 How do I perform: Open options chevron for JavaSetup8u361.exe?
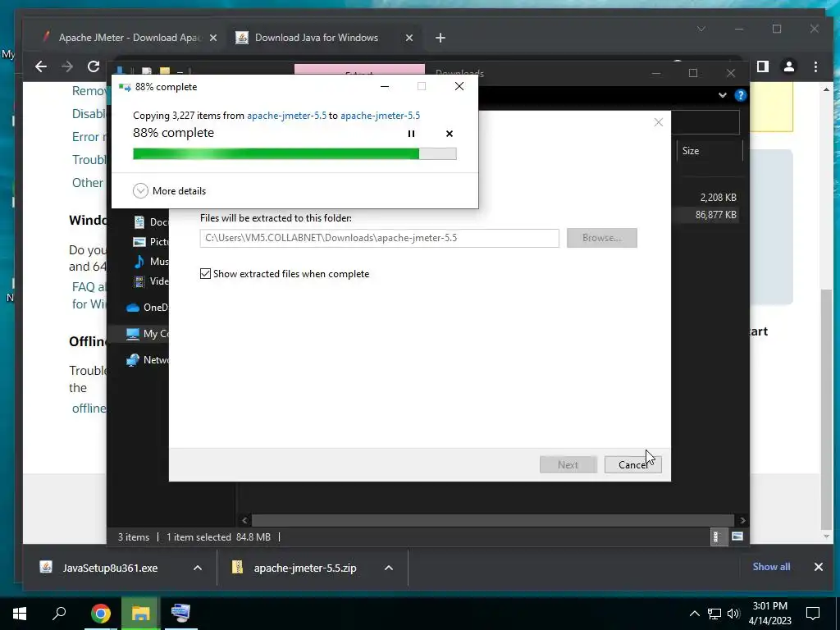(x=197, y=568)
